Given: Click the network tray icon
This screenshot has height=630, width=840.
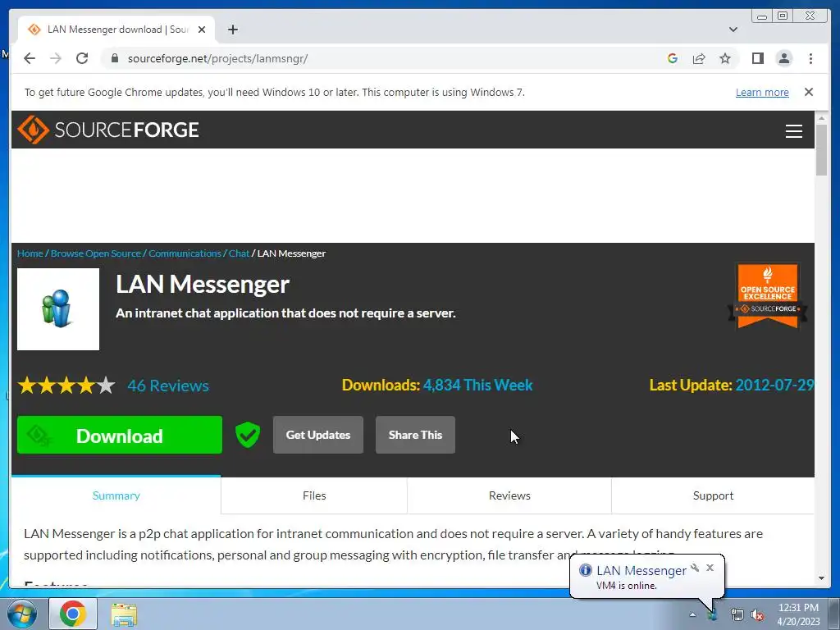Looking at the screenshot, I should [737, 615].
